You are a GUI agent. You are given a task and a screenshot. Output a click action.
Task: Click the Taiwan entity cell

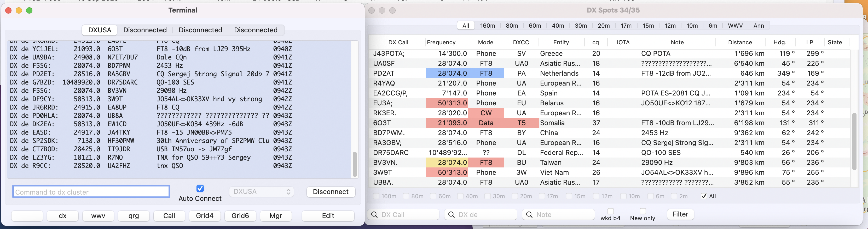click(551, 163)
